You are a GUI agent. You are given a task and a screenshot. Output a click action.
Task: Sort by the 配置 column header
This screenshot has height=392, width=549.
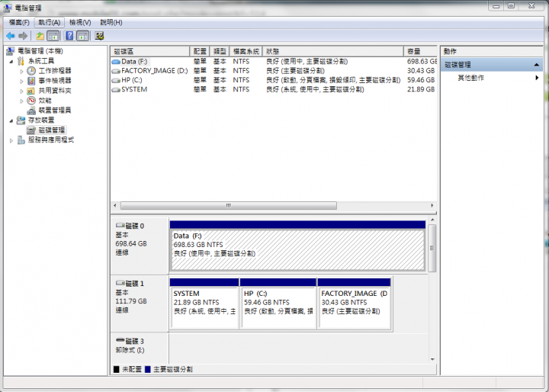point(200,52)
